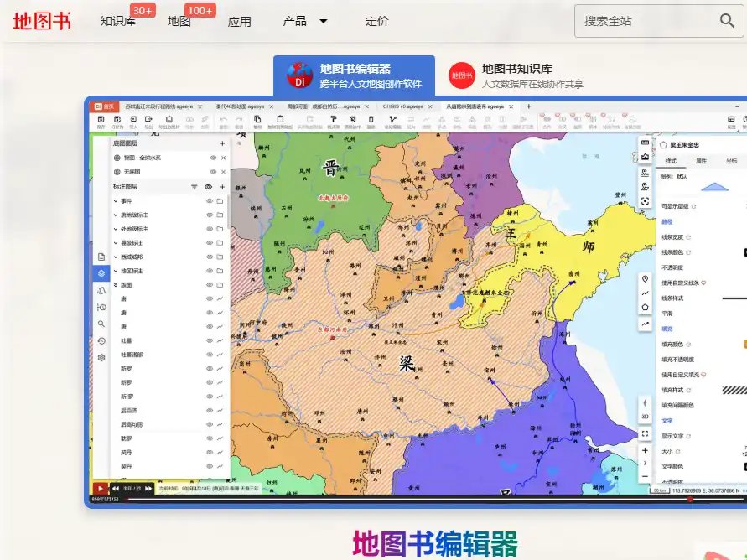Switch to the 地图书知识库 product tab
Image resolution: width=747 pixels, height=560 pixels.
click(516, 75)
